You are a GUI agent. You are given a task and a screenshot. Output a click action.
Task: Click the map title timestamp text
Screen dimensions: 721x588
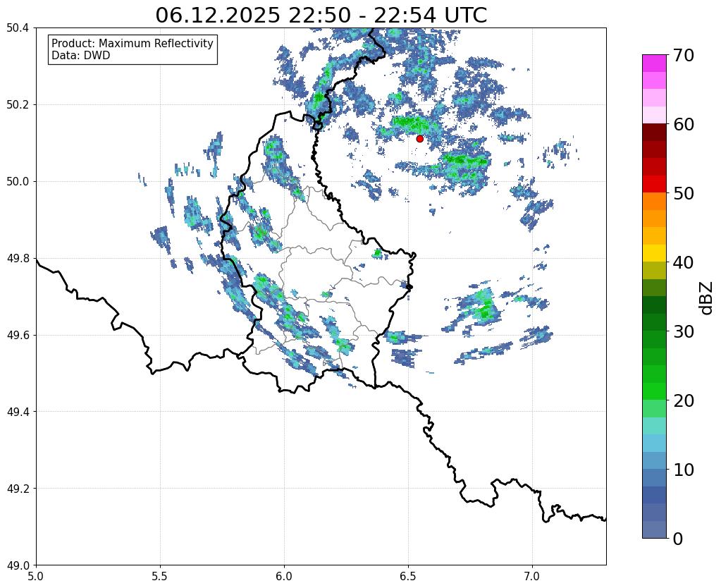[x=321, y=16]
